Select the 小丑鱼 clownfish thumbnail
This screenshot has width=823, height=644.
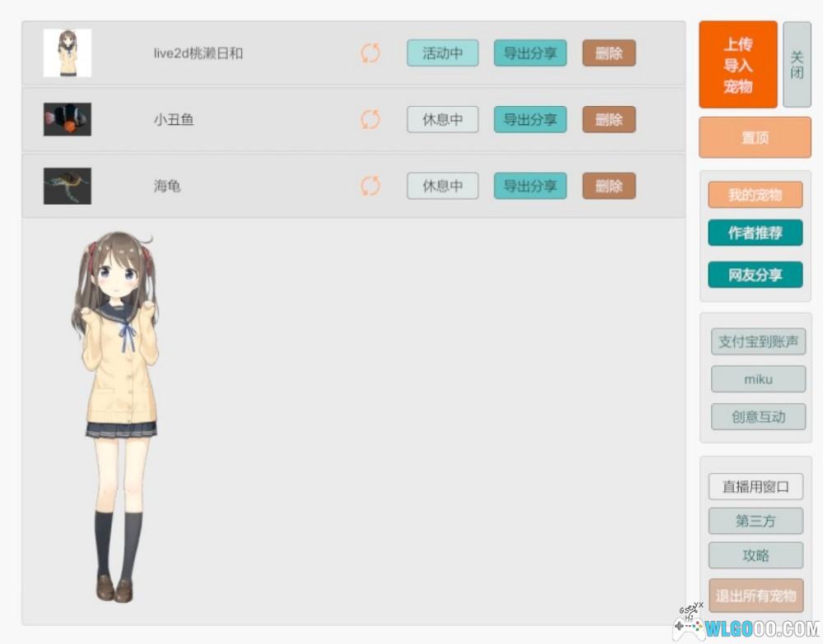click(67, 119)
